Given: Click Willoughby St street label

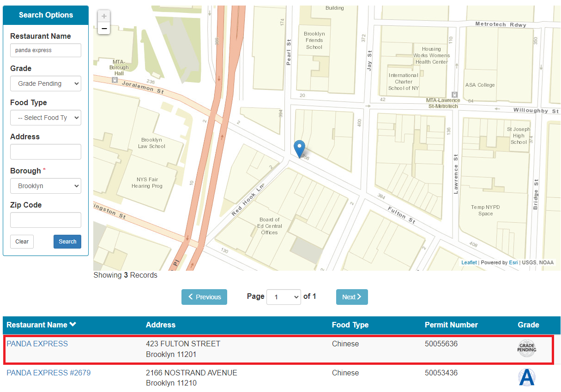Looking at the screenshot, I should (536, 111).
